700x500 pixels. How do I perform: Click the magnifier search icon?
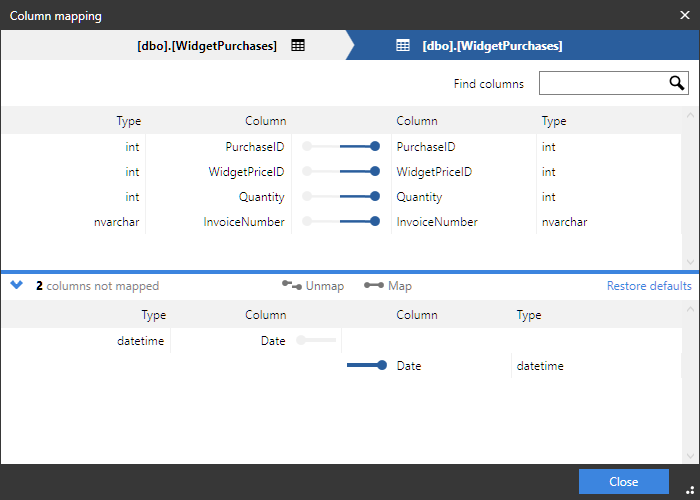click(x=676, y=83)
